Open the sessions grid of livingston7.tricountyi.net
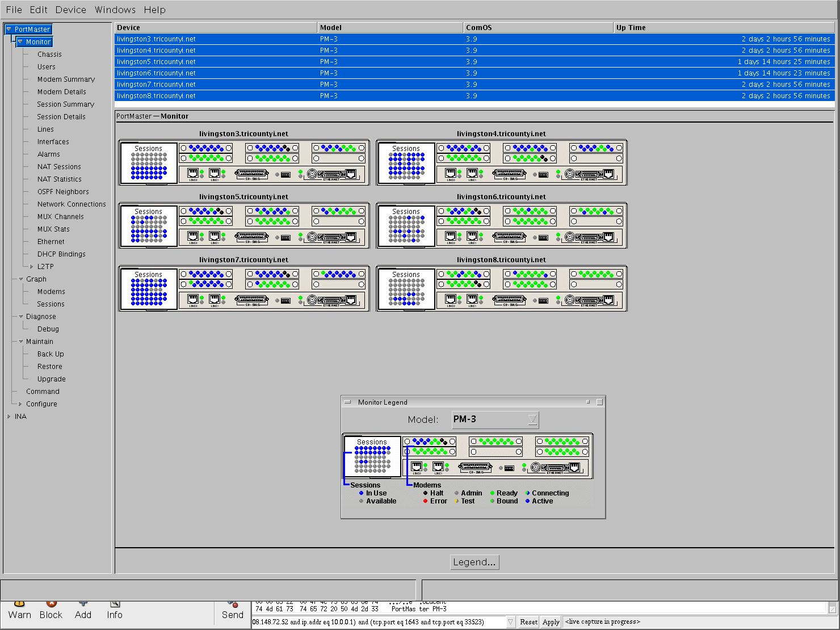This screenshot has height=630, width=840. pyautogui.click(x=149, y=289)
